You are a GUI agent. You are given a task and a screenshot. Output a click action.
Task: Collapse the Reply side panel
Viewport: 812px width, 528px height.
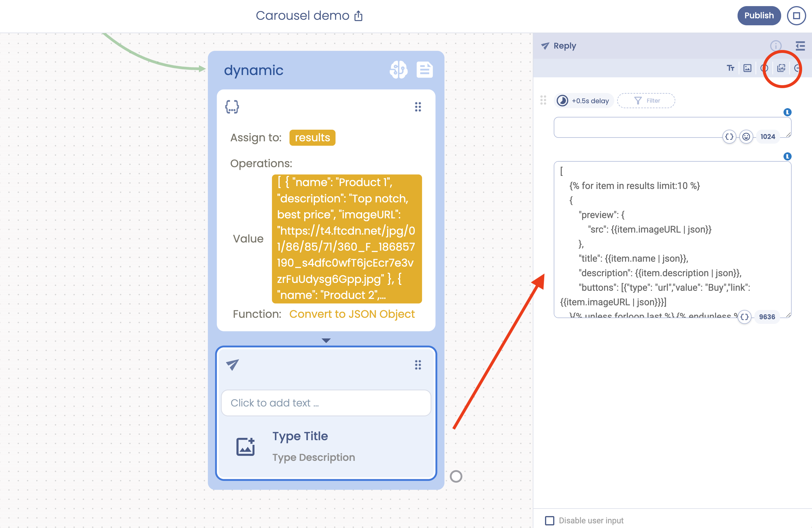pos(800,46)
